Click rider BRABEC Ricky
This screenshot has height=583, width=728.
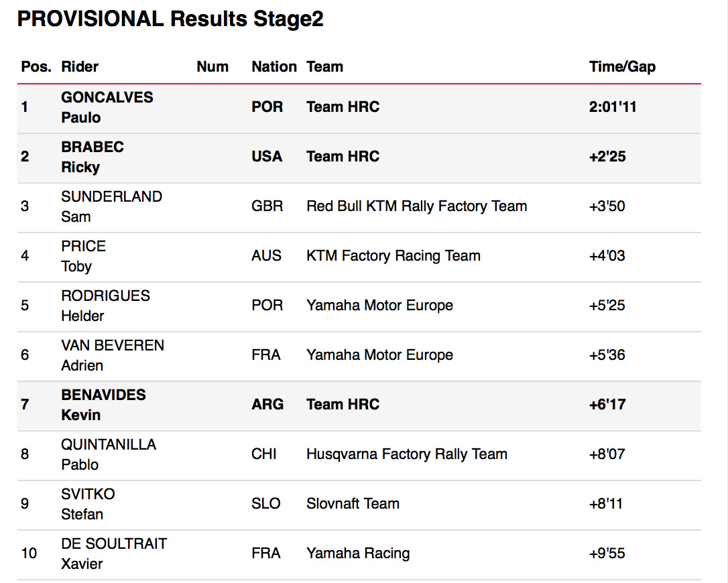(93, 157)
